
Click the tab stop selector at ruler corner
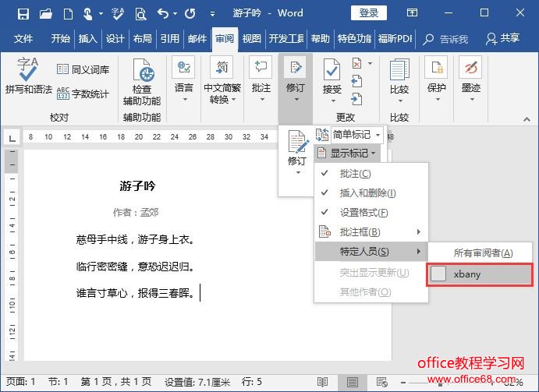(x=12, y=139)
